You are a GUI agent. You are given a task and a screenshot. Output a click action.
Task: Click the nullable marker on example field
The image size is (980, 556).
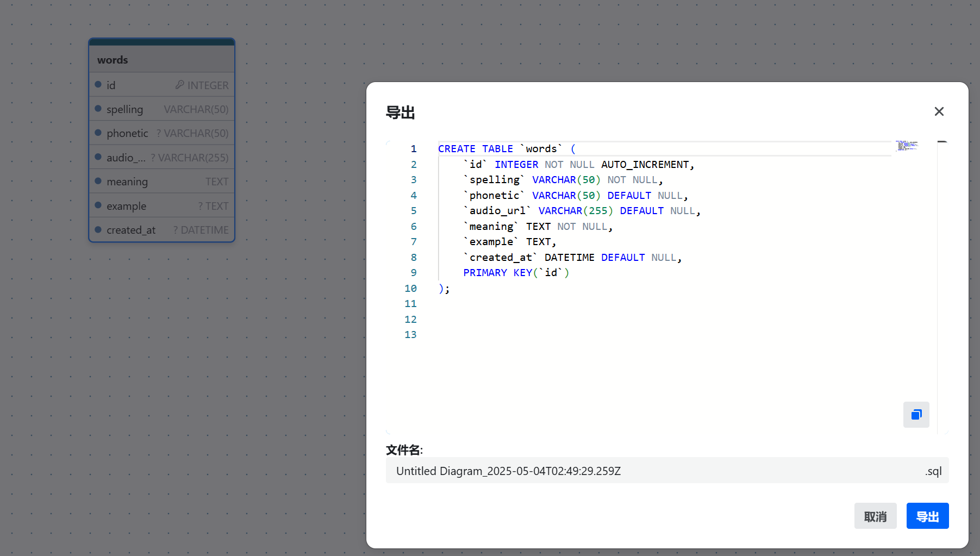[201, 205]
